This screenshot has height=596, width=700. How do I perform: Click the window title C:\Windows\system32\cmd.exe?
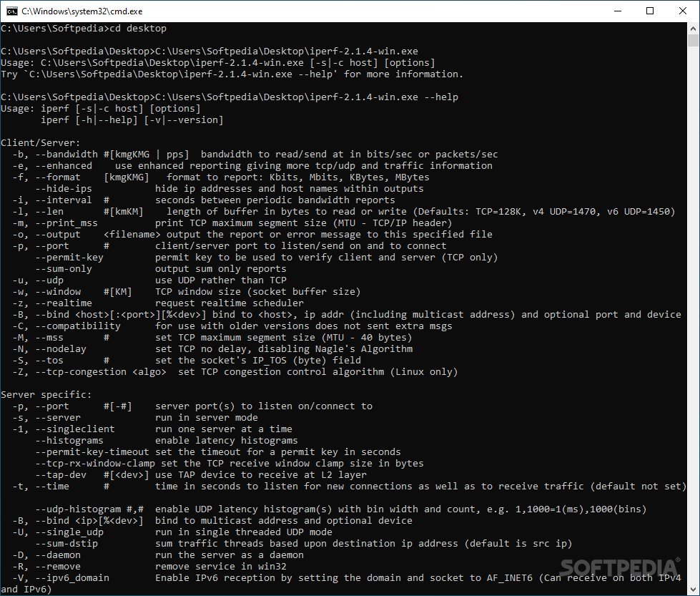[x=82, y=11]
